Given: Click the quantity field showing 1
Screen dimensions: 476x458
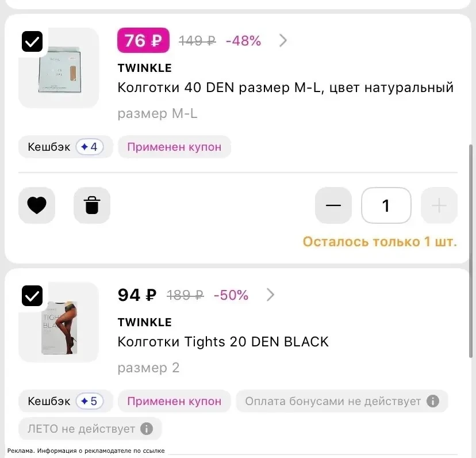Looking at the screenshot, I should pos(386,205).
